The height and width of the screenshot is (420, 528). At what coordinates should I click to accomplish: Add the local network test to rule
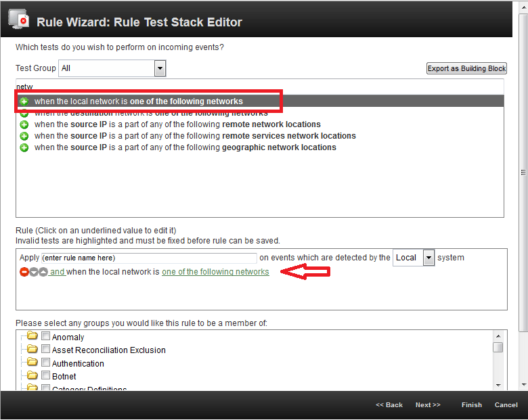(24, 101)
